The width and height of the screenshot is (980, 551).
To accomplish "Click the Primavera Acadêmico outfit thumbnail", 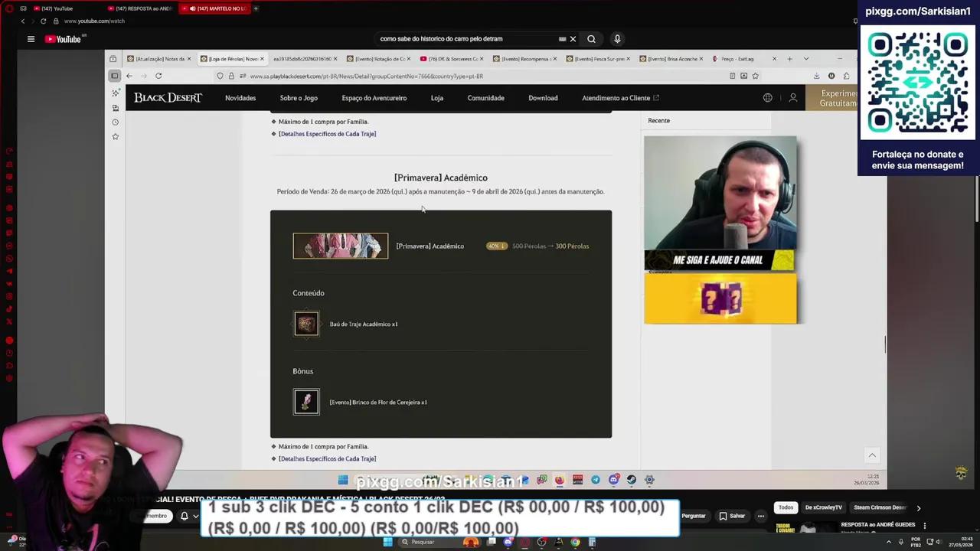I will pos(341,246).
